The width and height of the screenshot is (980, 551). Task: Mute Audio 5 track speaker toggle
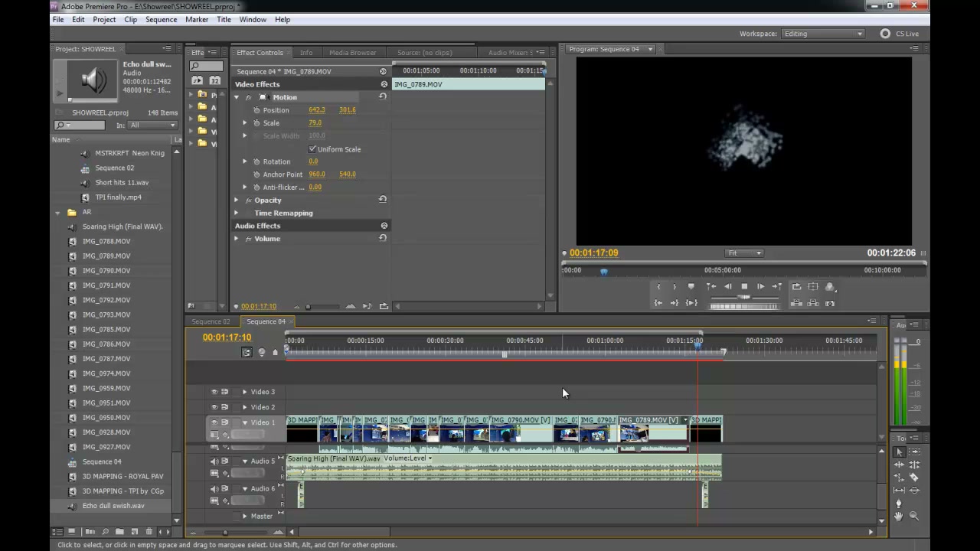(x=214, y=461)
